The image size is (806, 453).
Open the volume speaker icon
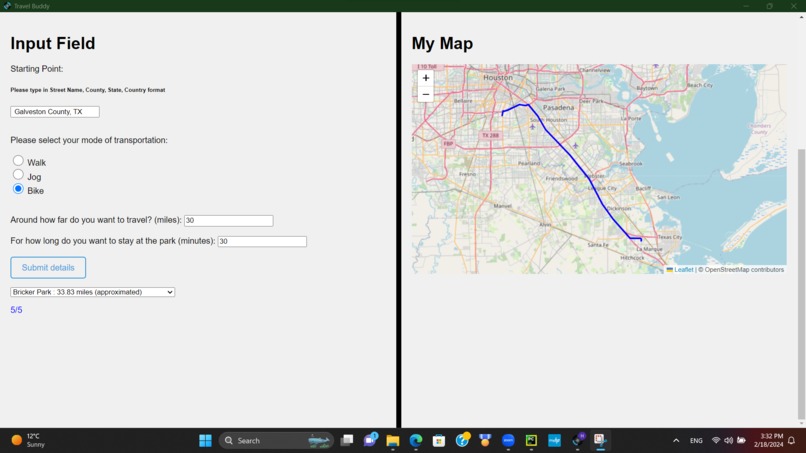728,440
